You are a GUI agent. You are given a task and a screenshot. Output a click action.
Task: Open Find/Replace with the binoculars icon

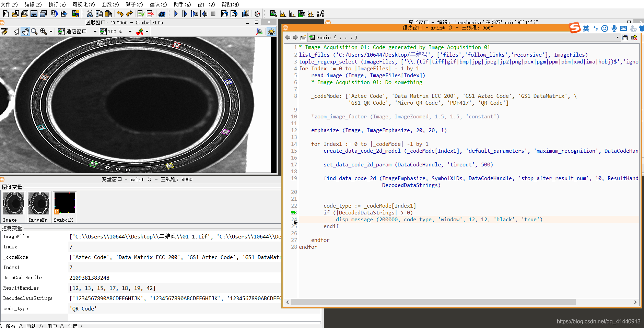pos(162,14)
